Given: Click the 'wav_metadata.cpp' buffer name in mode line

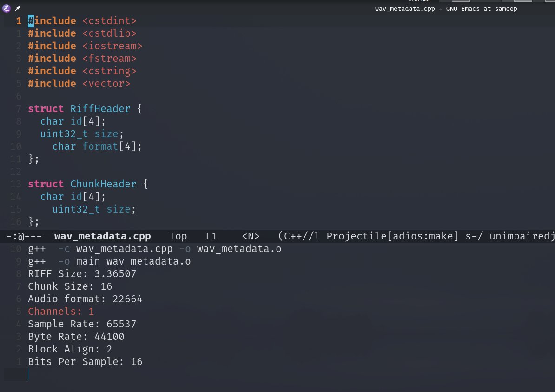Looking at the screenshot, I should 103,236.
